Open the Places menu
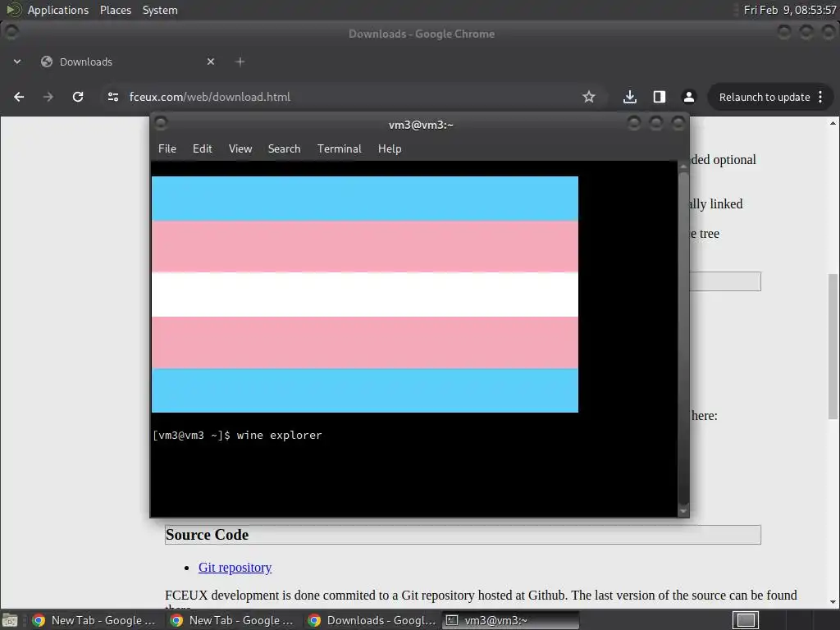 (116, 10)
